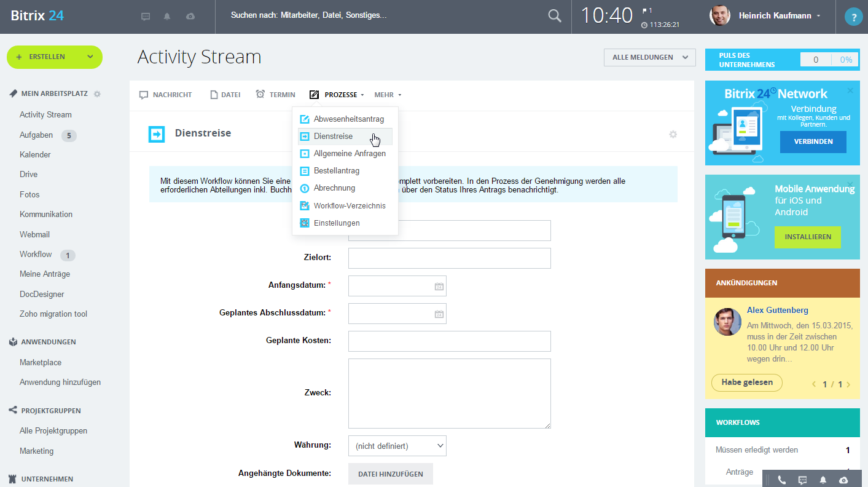Image resolution: width=868 pixels, height=487 pixels.
Task: Open the Währung selection showing nicht definiert
Action: tap(397, 445)
